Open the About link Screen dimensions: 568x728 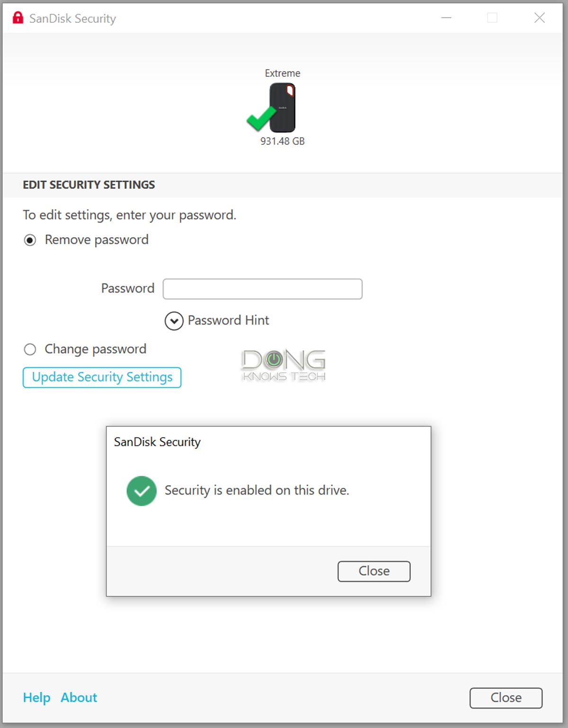[79, 698]
